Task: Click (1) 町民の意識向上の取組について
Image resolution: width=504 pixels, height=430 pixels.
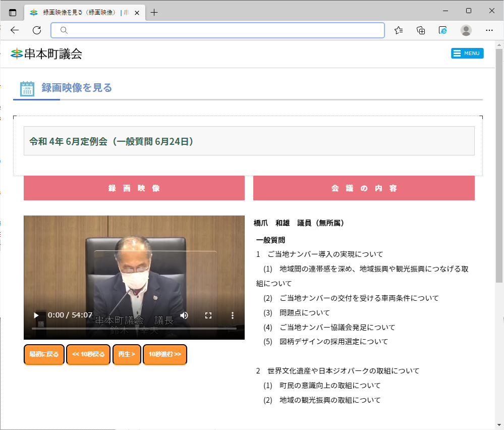Action: point(322,386)
